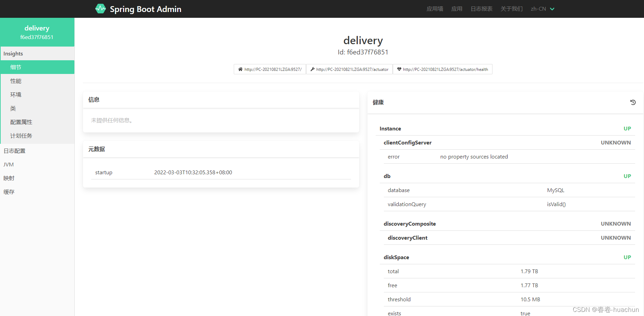
Task: Click the delivery instance header in sidebar
Action: point(37,32)
